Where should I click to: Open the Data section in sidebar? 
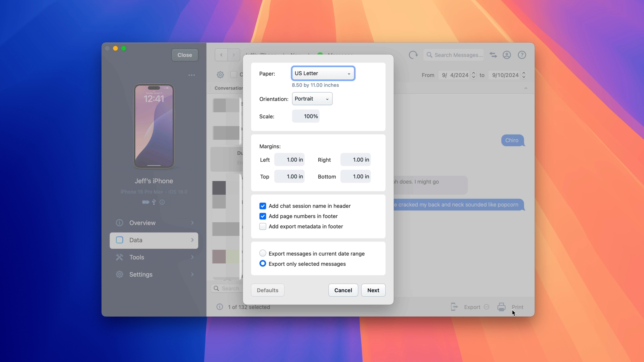click(x=153, y=240)
